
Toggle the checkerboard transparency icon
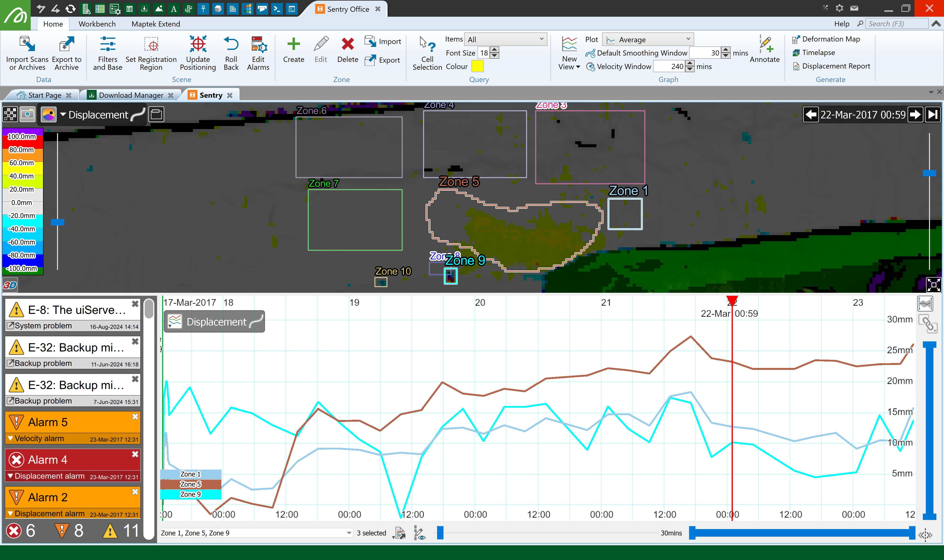(10, 114)
